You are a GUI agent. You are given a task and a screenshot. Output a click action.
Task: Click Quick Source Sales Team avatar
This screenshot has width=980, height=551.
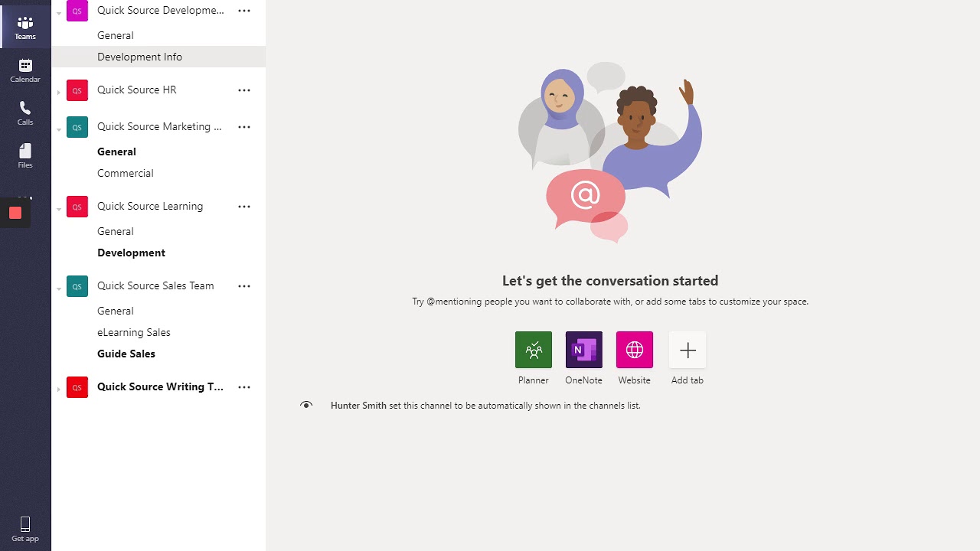(x=77, y=286)
